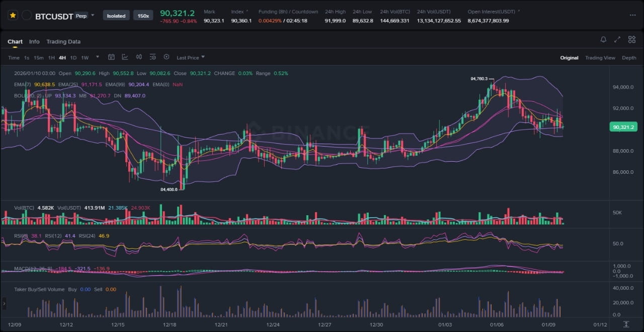Click the Isolated margin mode button
The image size is (644, 332).
(116, 16)
